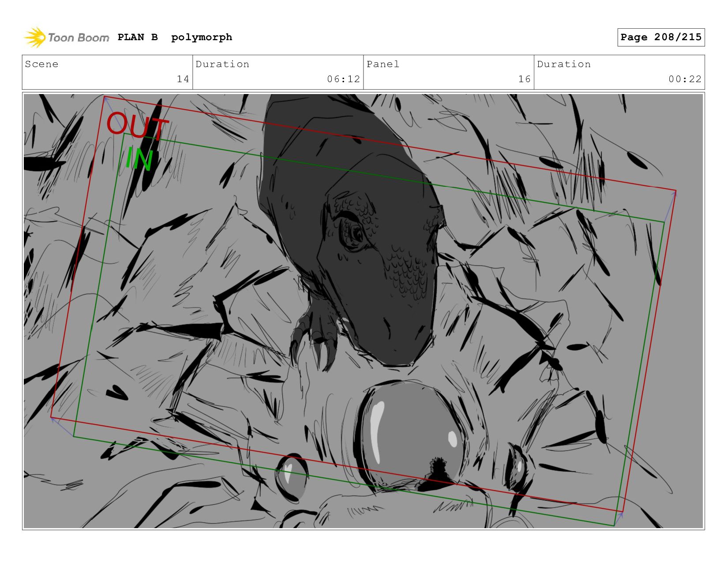Click the red 'OUT' camera frame label
The height and width of the screenshot is (563, 728).
click(137, 125)
